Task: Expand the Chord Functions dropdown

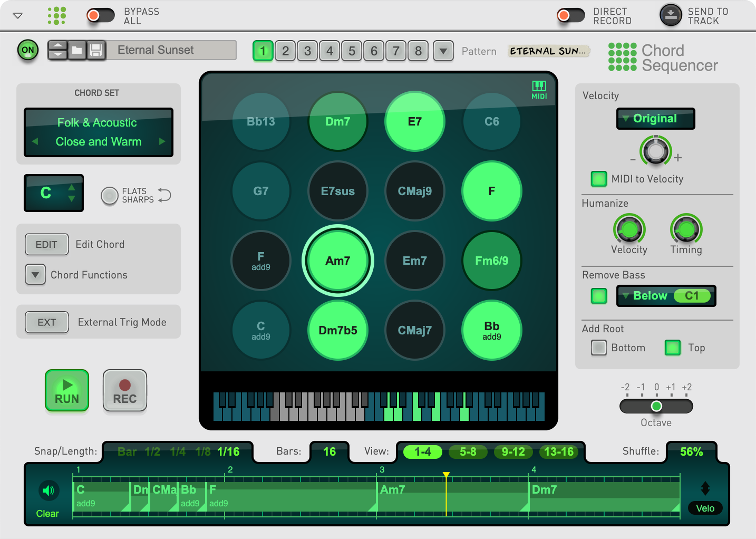Action: pyautogui.click(x=35, y=275)
